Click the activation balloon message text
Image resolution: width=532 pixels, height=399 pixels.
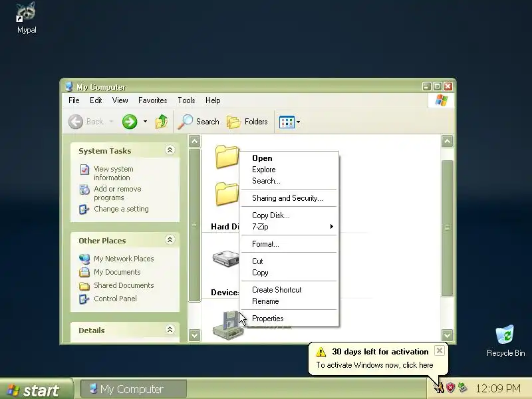374,365
